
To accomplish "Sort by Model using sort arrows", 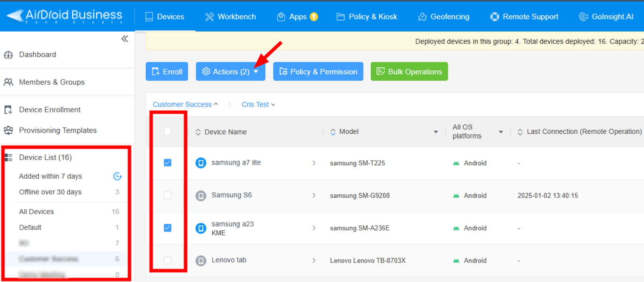I will (333, 132).
